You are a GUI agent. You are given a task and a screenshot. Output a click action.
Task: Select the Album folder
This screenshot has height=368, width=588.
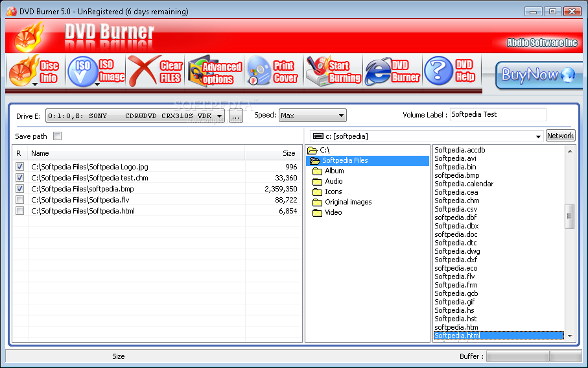tap(329, 171)
